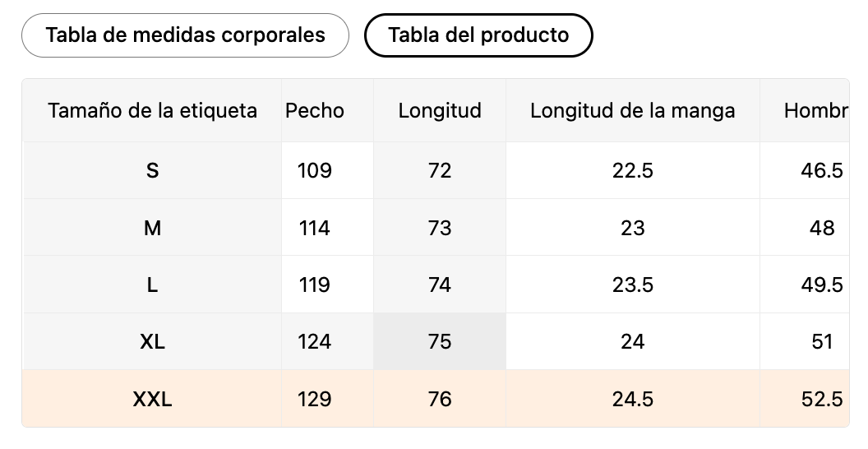Click the 109 chest value for S
Image resolution: width=868 pixels, height=449 pixels.
(315, 170)
